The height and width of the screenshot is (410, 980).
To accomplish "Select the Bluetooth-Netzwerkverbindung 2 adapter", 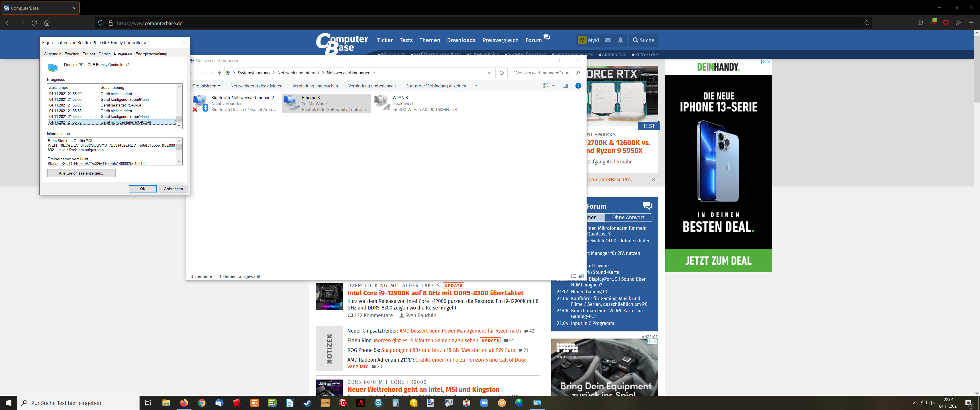I will pyautogui.click(x=234, y=103).
